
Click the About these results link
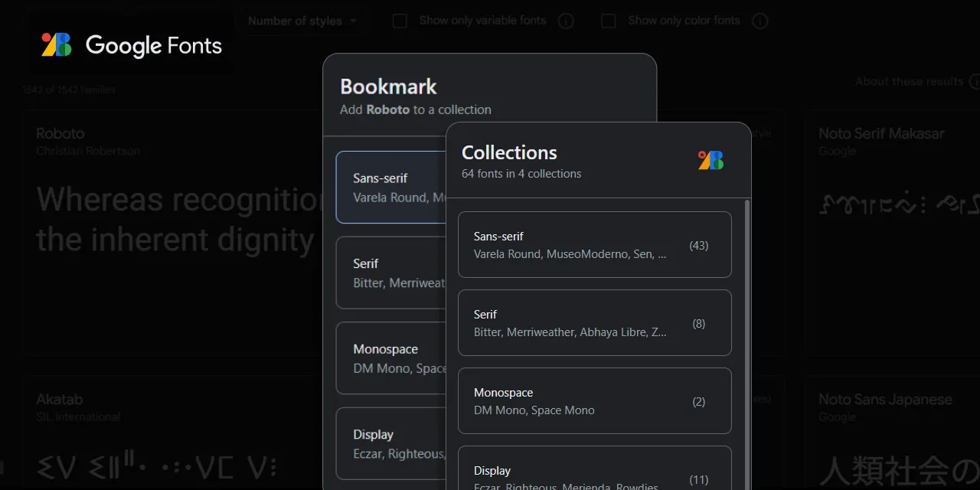(x=909, y=81)
